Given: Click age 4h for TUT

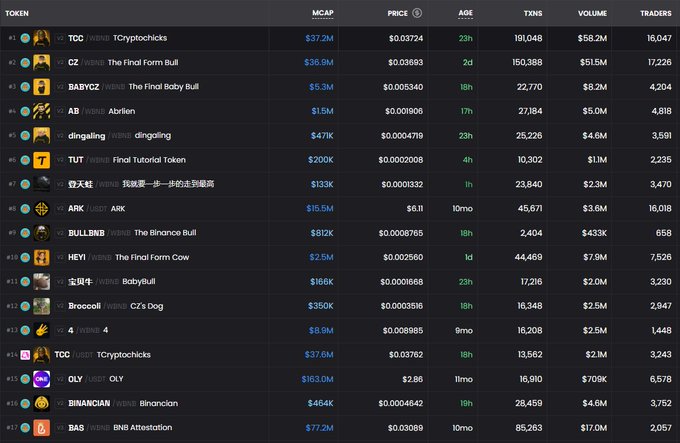Looking at the screenshot, I should (x=468, y=160).
